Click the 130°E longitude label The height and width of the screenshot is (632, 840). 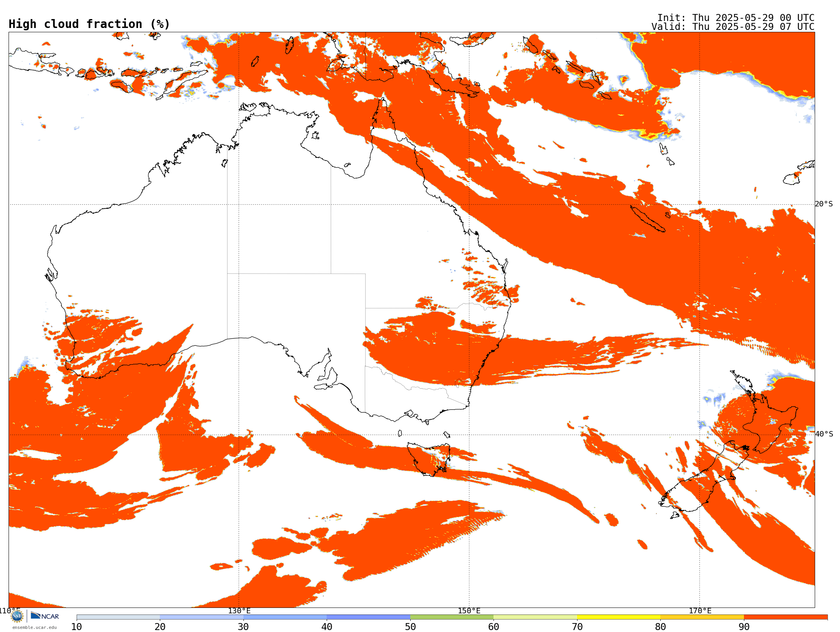coord(239,611)
